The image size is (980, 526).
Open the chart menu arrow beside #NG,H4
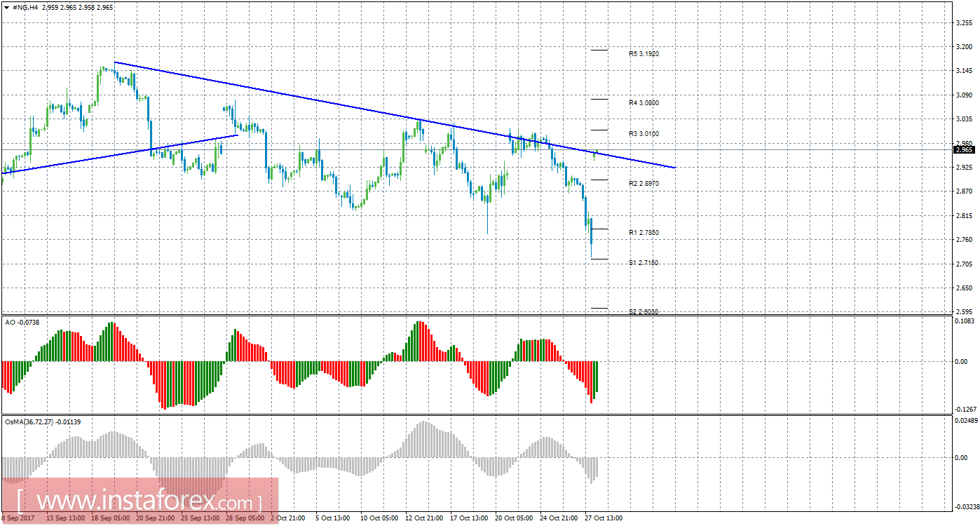coord(6,7)
